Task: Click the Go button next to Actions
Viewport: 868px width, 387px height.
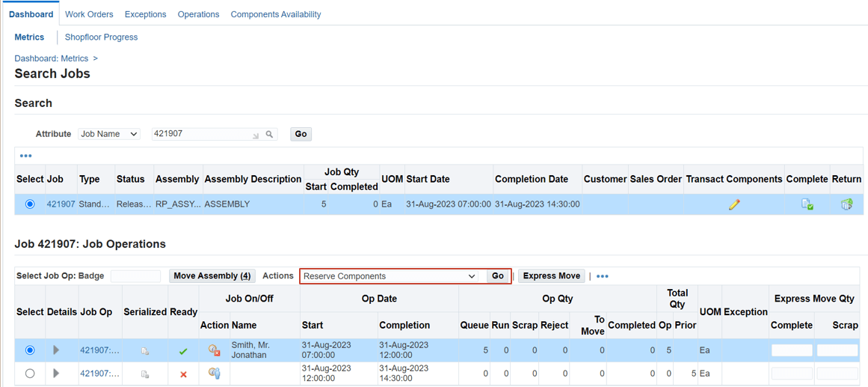Action: (498, 276)
